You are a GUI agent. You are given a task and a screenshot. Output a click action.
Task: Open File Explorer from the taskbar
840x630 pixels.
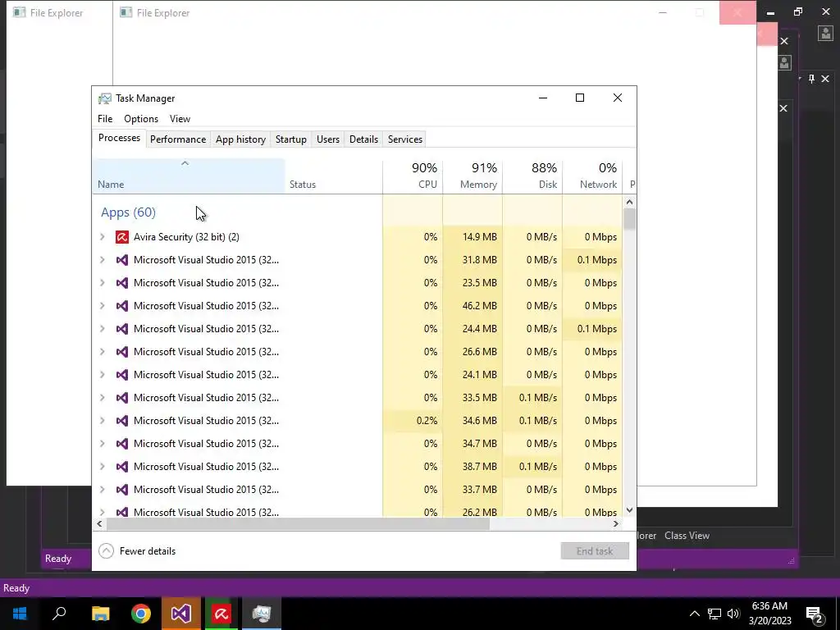(x=100, y=614)
